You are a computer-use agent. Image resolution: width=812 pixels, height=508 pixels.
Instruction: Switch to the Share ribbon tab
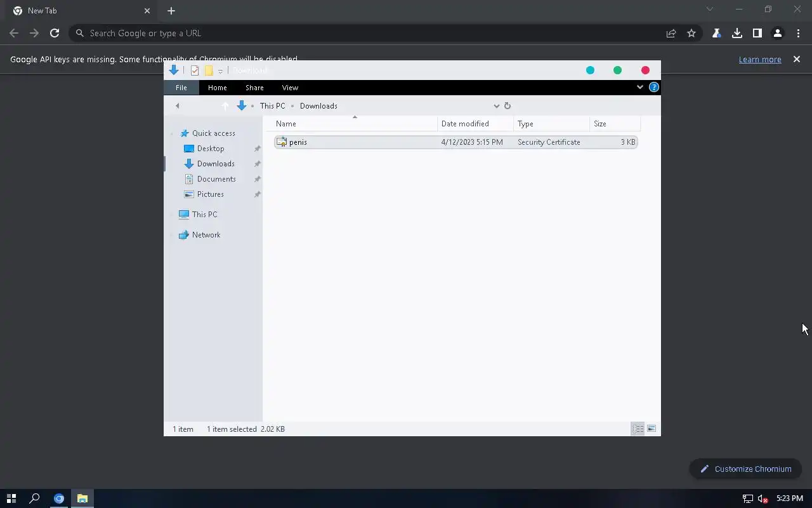(254, 88)
